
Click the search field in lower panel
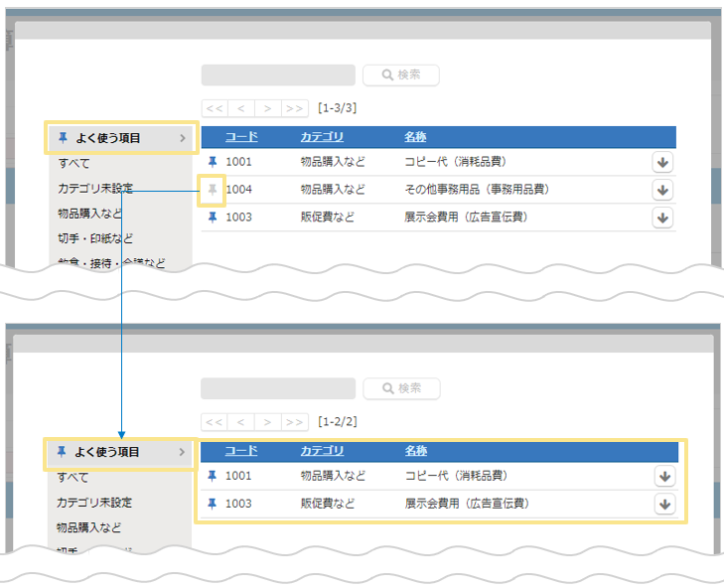pyautogui.click(x=278, y=388)
